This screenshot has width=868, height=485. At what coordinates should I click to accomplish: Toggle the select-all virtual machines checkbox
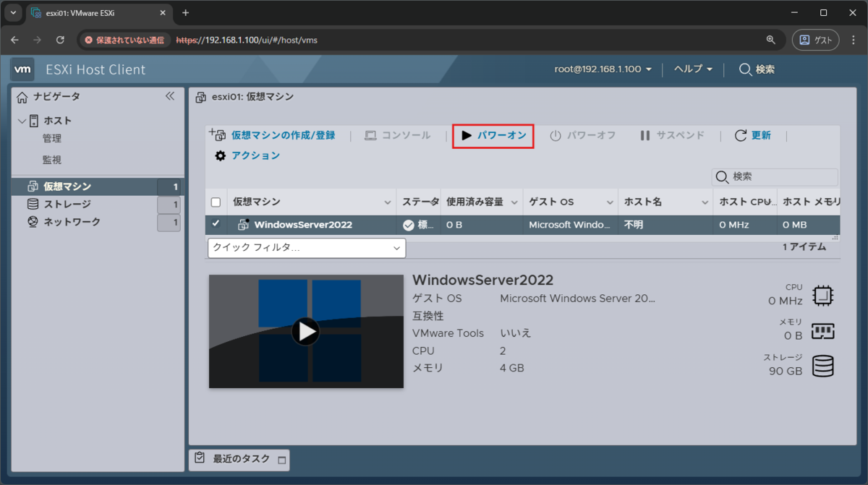[216, 202]
